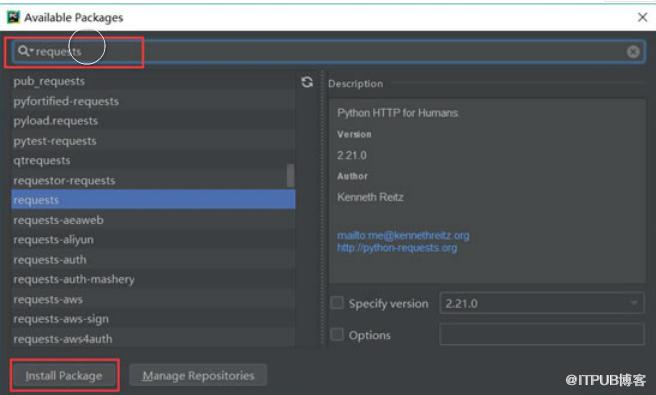Click the Install Package button

pos(64,375)
